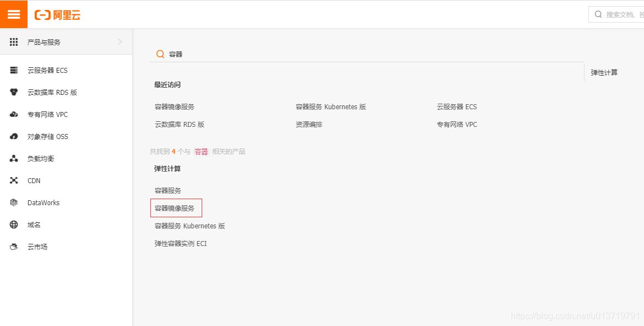Select 云服务器 ECS in the sidebar

pyautogui.click(x=47, y=70)
